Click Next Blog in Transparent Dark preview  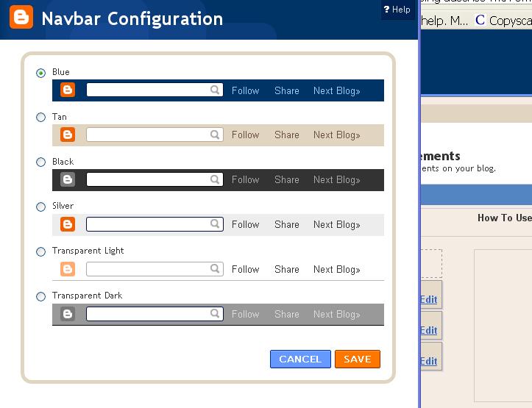336,315
